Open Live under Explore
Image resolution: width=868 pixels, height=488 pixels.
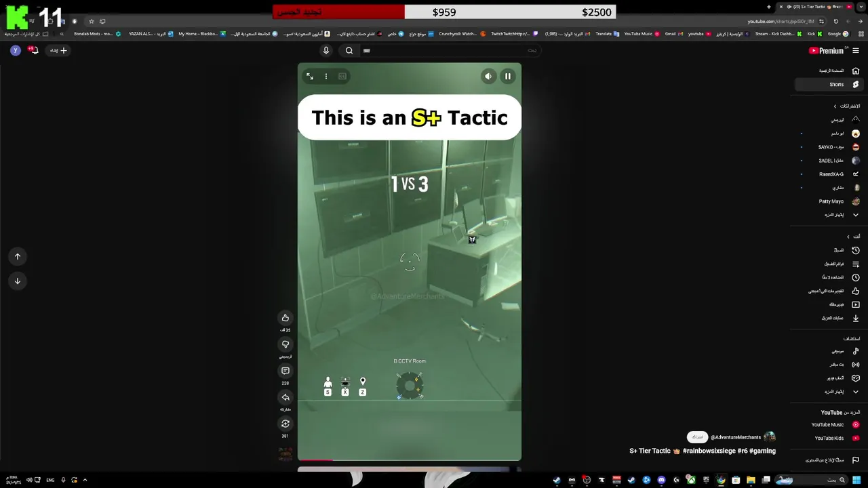click(x=831, y=365)
